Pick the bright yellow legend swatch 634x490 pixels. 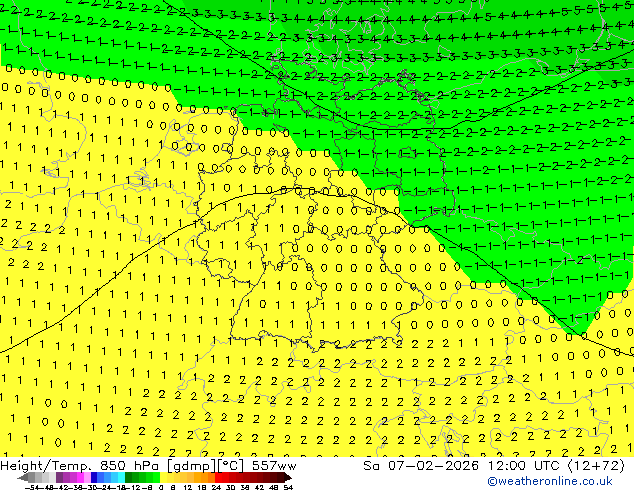coord(163,477)
